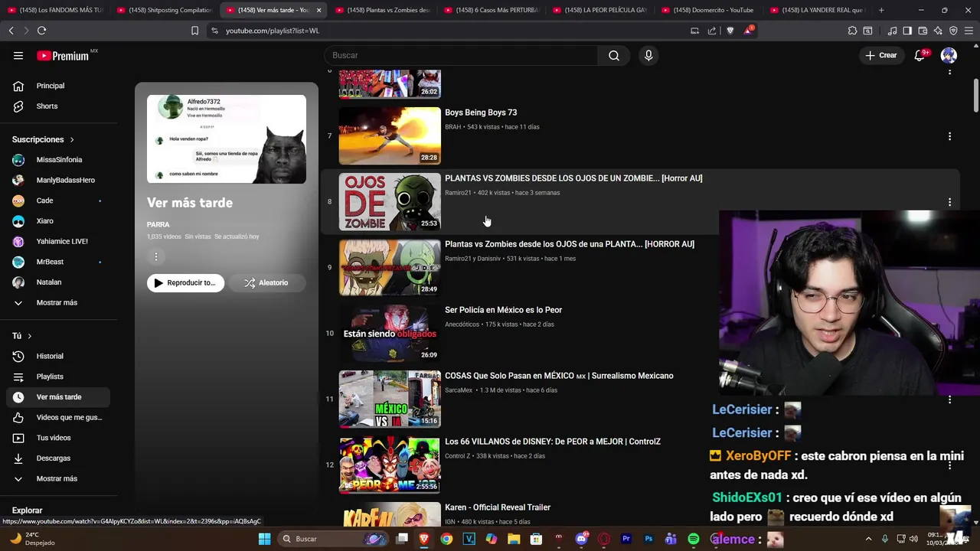Shuffle playlist with Aleatorio
Viewport: 980px width, 551px height.
click(266, 283)
